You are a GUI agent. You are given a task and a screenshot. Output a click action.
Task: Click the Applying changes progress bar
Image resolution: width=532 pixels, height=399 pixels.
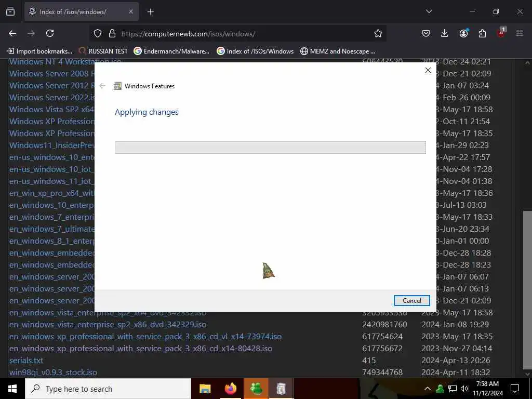click(270, 148)
